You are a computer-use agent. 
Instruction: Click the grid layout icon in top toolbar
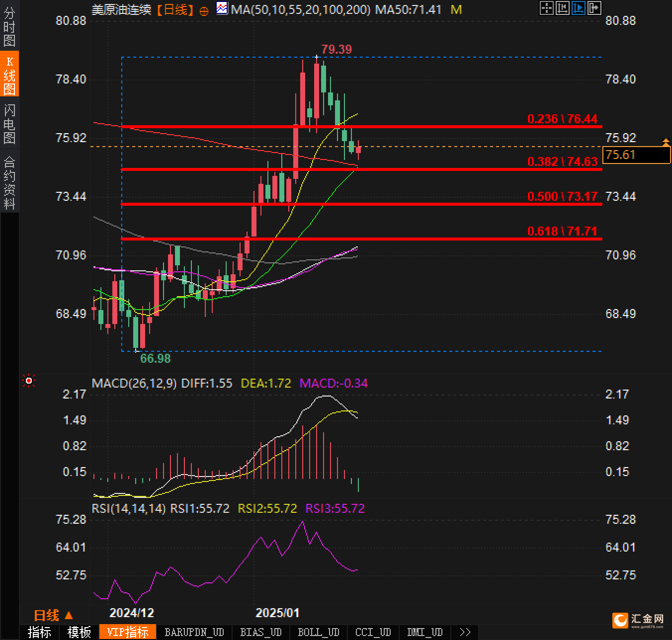point(546,8)
